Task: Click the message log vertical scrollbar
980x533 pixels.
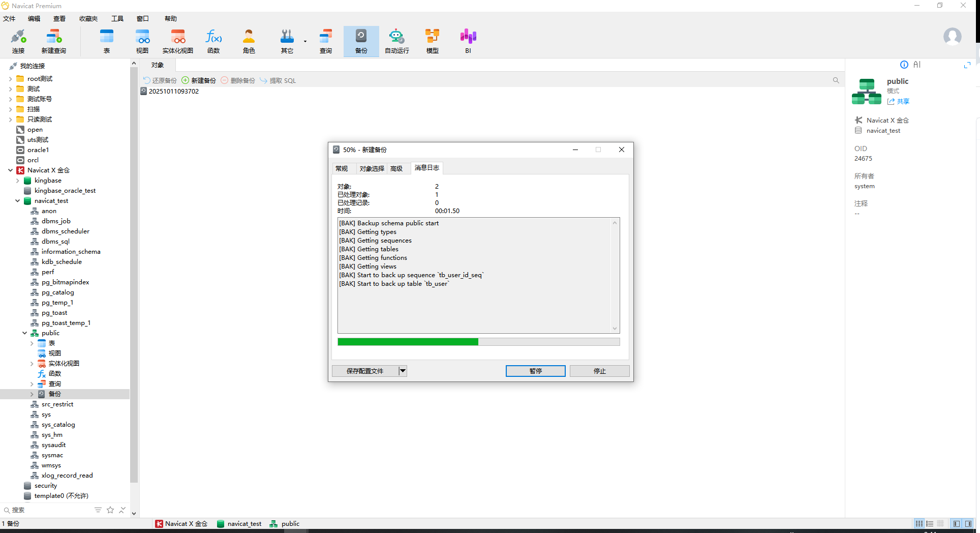Action: click(x=615, y=275)
